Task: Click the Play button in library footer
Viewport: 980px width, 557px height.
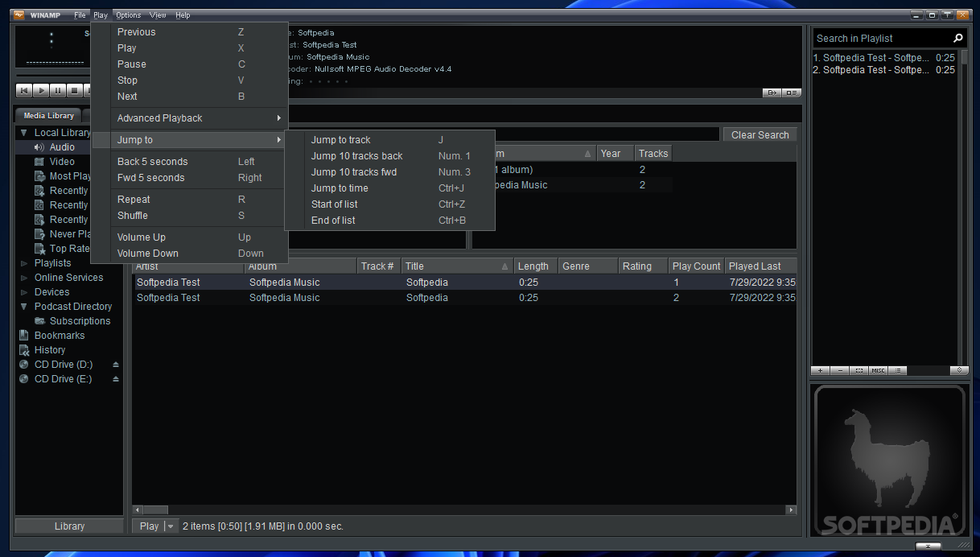Action: [x=149, y=526]
